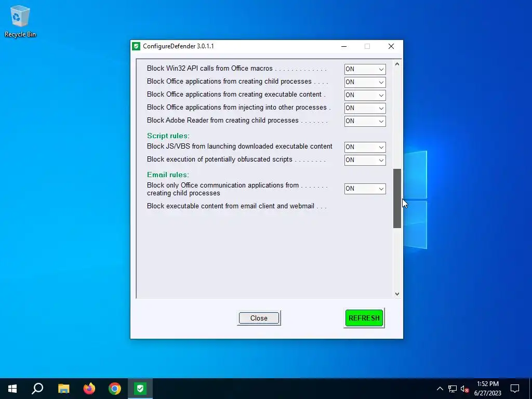The width and height of the screenshot is (532, 399).
Task: Click the 'ConfigureDefender 3.0.1.1' window title
Action: coord(179,46)
